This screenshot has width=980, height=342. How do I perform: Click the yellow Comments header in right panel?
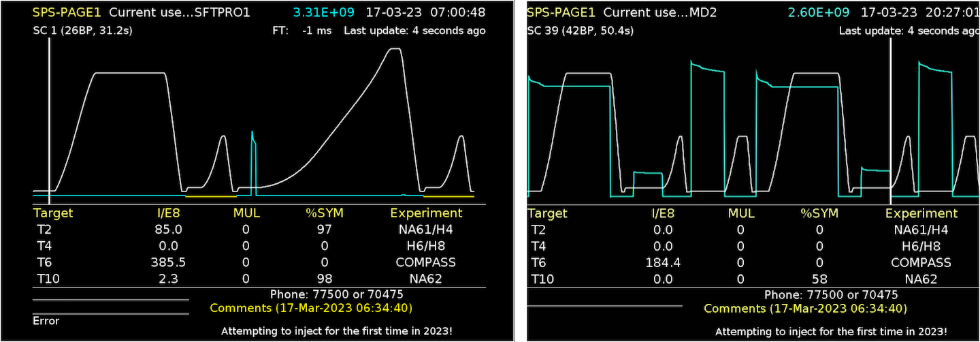coord(805,308)
